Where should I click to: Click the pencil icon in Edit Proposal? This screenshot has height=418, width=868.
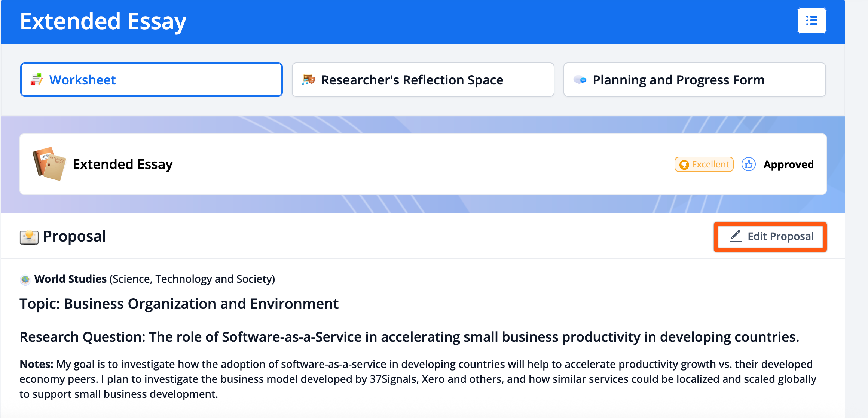click(x=735, y=236)
